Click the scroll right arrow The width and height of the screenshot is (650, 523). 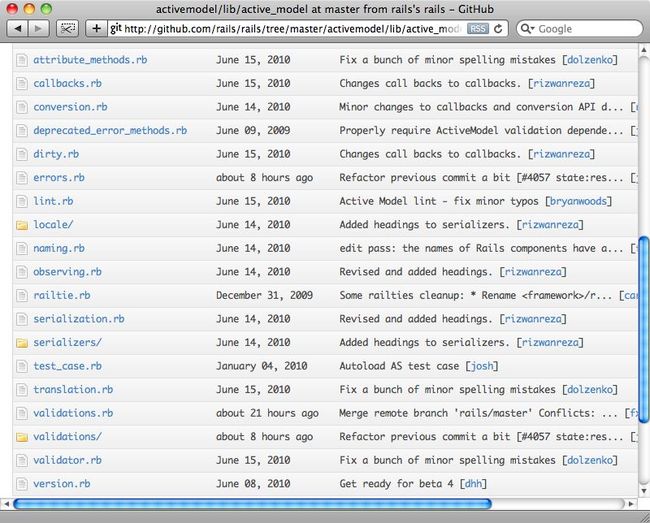coord(631,504)
